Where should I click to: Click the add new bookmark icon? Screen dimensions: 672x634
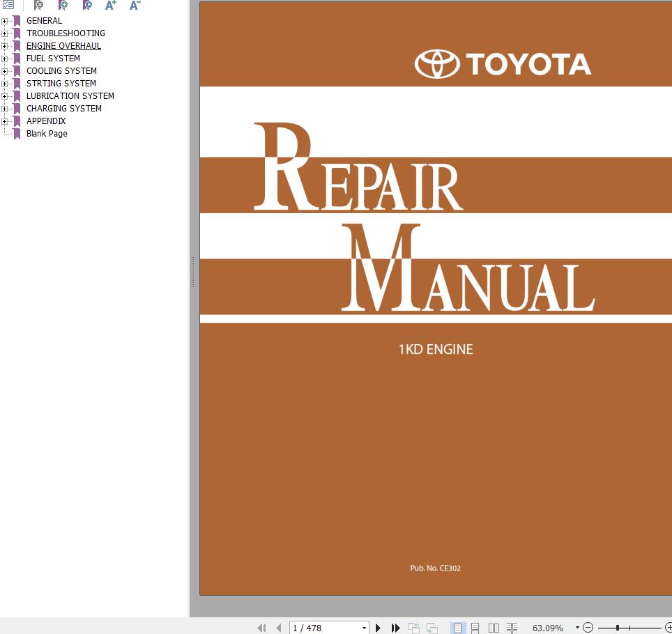[63, 6]
